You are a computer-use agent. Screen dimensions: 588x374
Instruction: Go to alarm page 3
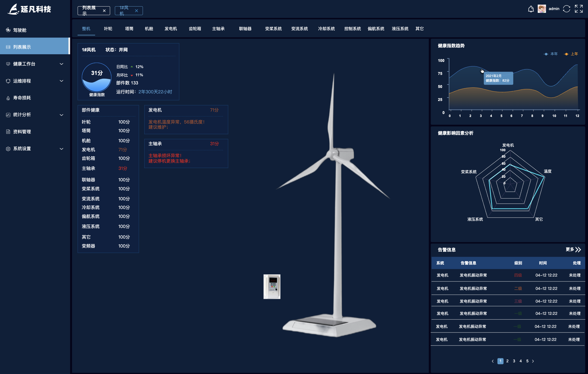[x=514, y=361]
